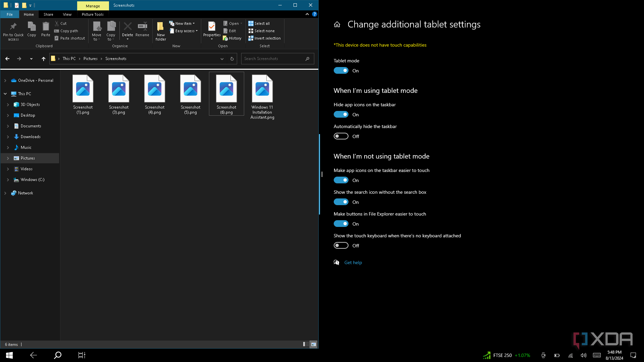The height and width of the screenshot is (362, 644).
Task: Expand OneDrive - Personal tree node
Action: pos(5,80)
